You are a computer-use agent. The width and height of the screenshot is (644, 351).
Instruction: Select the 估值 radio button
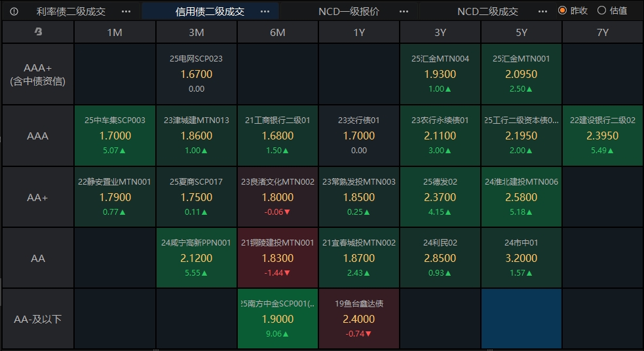[601, 10]
